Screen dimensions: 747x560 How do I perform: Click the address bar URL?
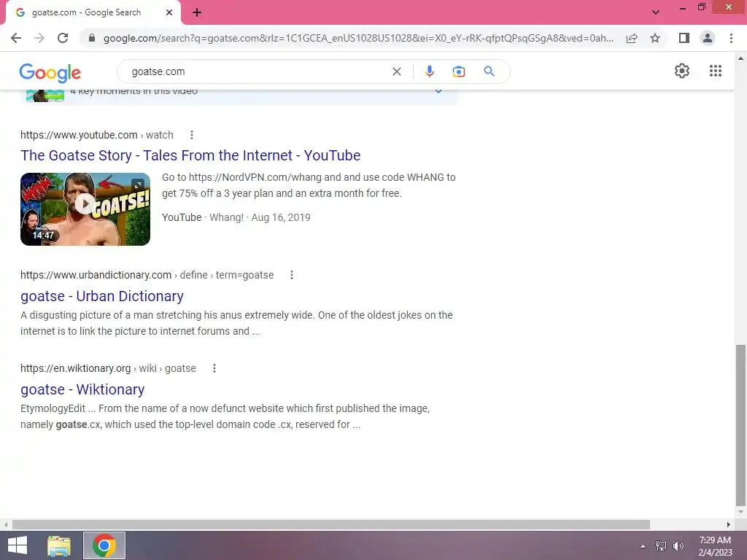click(358, 38)
